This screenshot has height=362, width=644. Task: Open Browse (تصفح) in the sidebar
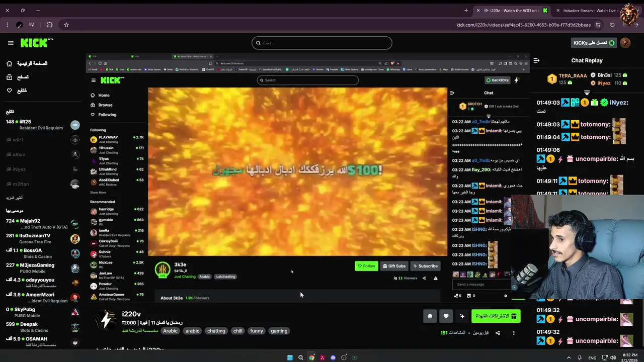coord(18,77)
